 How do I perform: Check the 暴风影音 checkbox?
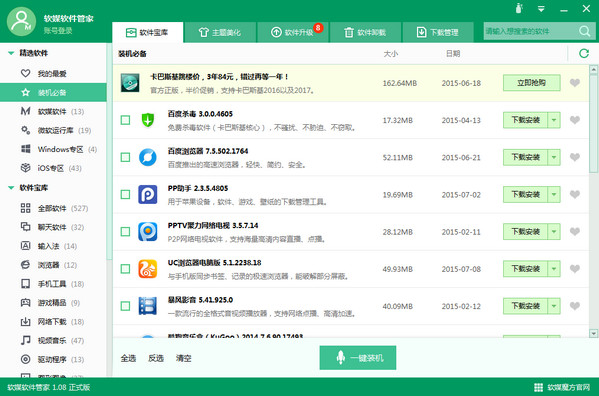pyautogui.click(x=125, y=306)
